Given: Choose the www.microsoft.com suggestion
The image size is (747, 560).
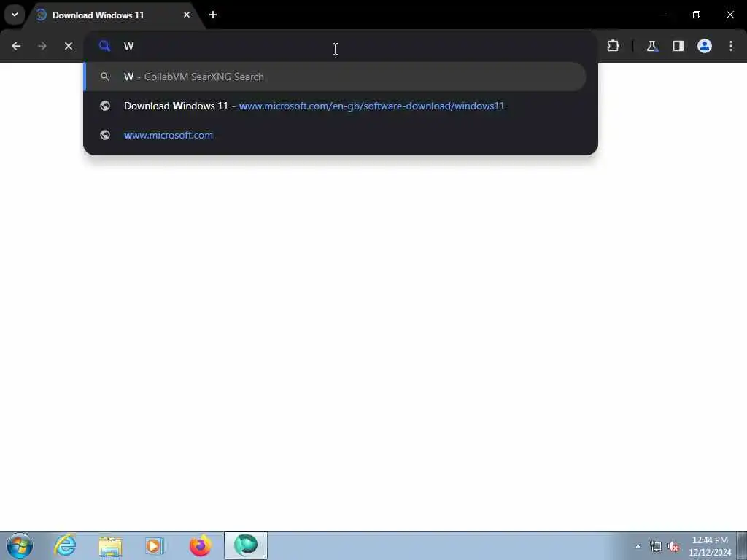Looking at the screenshot, I should pyautogui.click(x=335, y=135).
